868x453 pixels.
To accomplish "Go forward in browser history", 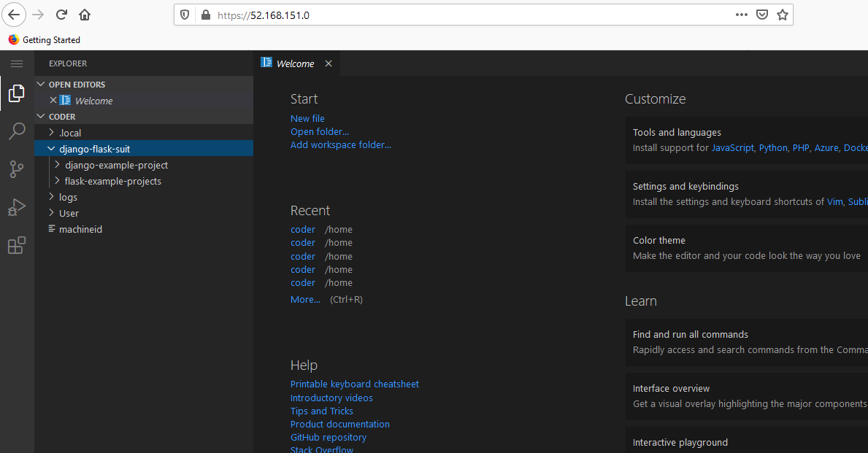I will (38, 15).
